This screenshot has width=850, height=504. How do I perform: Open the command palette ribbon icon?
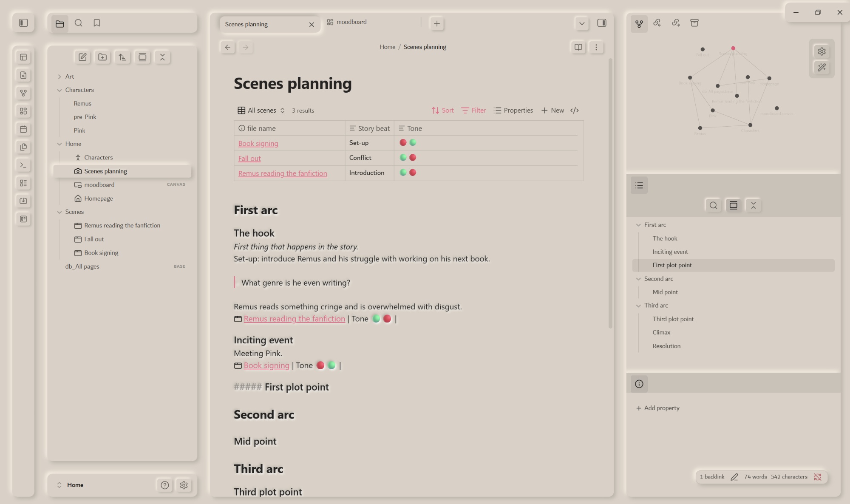coord(23,165)
